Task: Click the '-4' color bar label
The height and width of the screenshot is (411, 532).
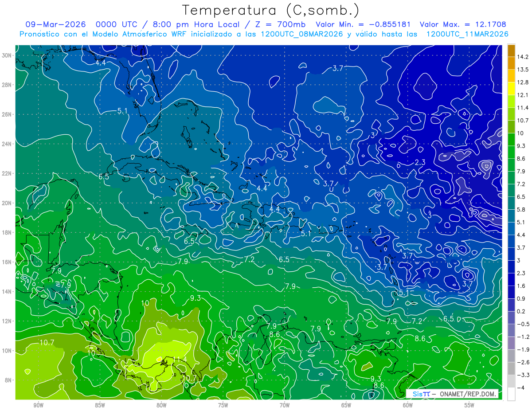Action: pyautogui.click(x=520, y=388)
